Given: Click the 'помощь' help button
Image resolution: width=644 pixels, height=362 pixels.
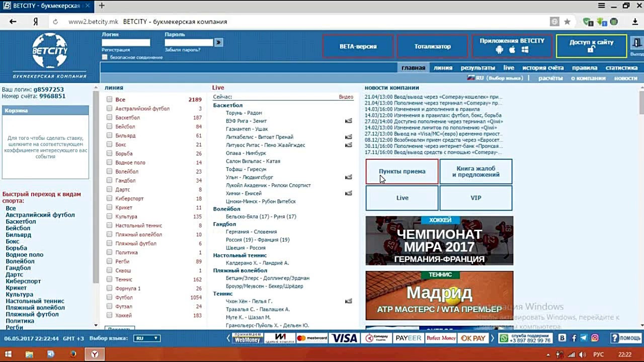Looking at the screenshot, I should [626, 338].
